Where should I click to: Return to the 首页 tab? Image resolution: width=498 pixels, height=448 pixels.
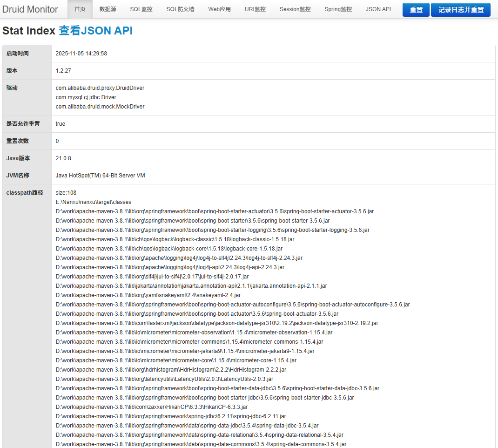[80, 9]
